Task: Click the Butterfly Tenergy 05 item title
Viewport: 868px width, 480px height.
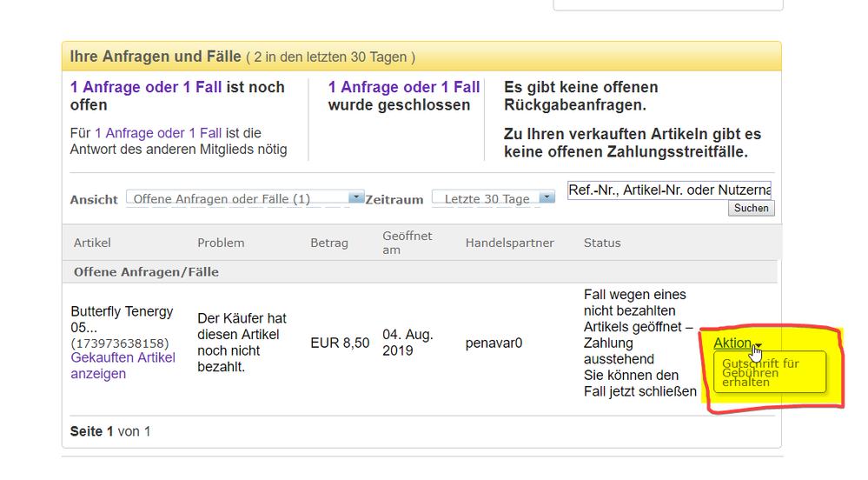Action: [122, 319]
